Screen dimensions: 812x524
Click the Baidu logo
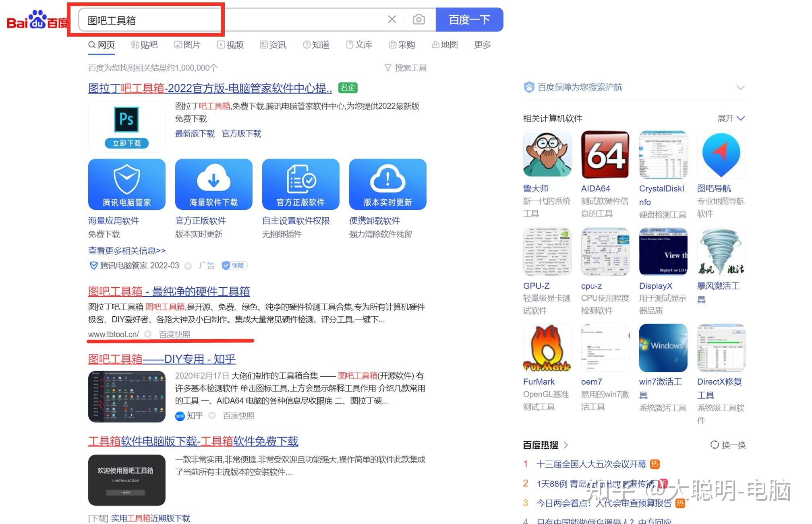pyautogui.click(x=37, y=20)
